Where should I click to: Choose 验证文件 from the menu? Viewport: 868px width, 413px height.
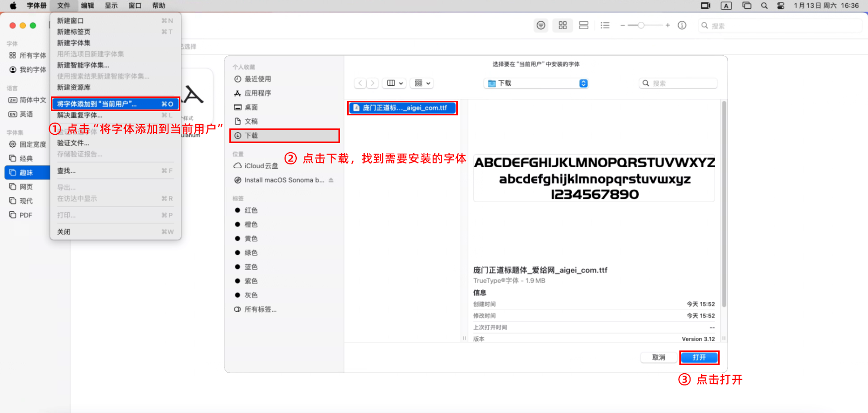(x=115, y=143)
